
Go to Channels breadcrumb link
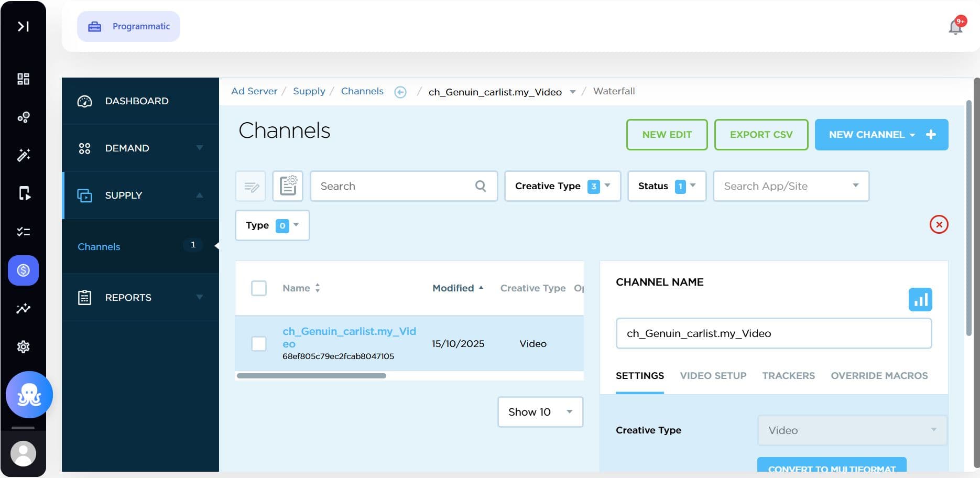click(x=362, y=91)
